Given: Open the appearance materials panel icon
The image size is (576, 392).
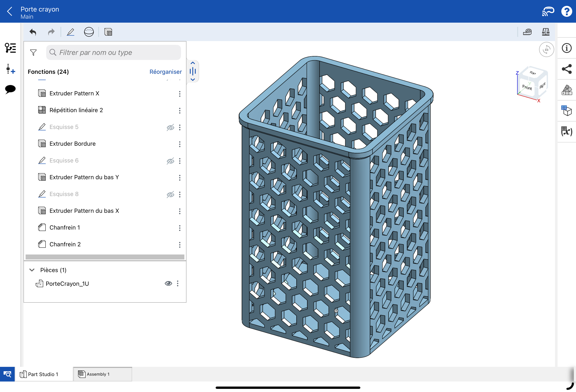Looking at the screenshot, I should [567, 90].
